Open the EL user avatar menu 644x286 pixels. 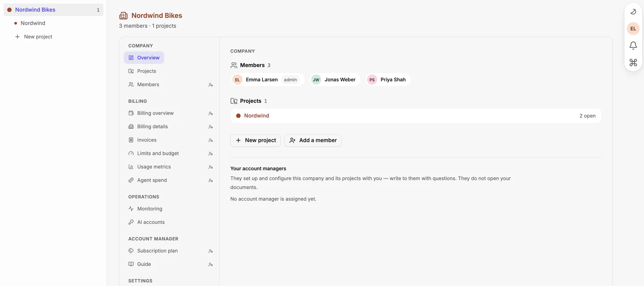coord(633,29)
